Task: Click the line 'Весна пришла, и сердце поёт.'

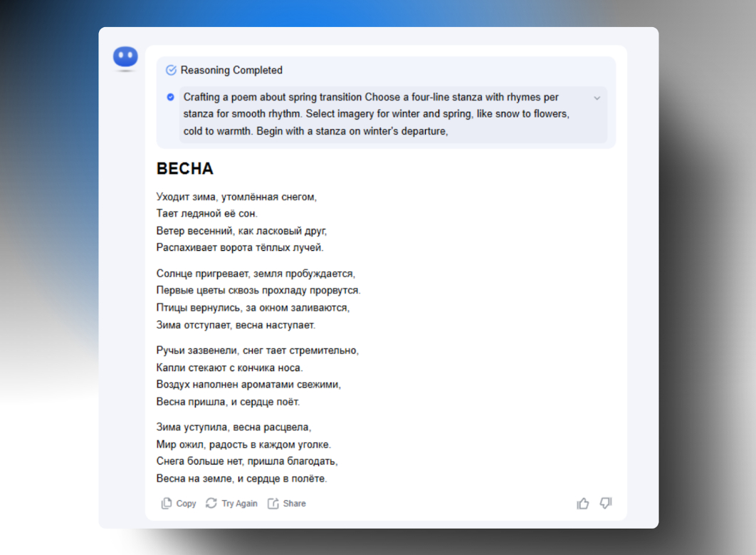Action: 228,402
